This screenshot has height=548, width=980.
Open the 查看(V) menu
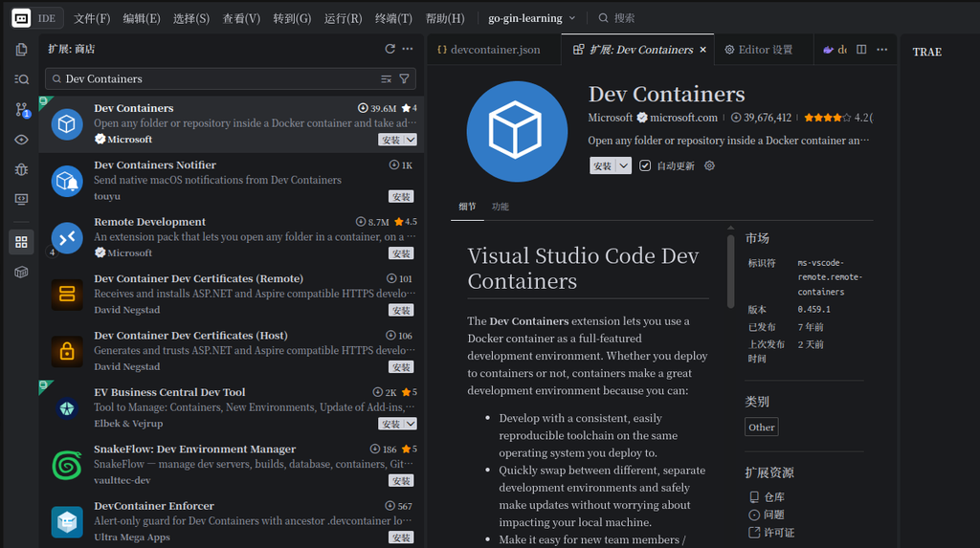[241, 18]
